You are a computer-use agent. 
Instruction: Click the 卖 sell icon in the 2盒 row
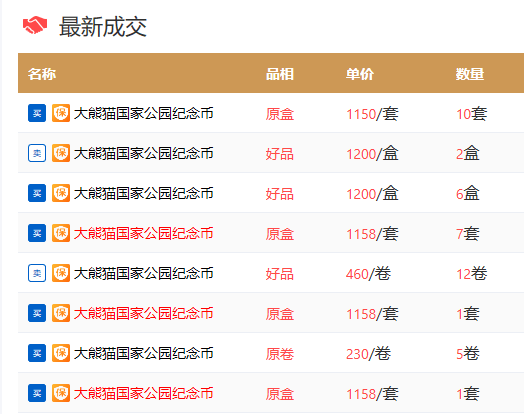[x=37, y=153]
